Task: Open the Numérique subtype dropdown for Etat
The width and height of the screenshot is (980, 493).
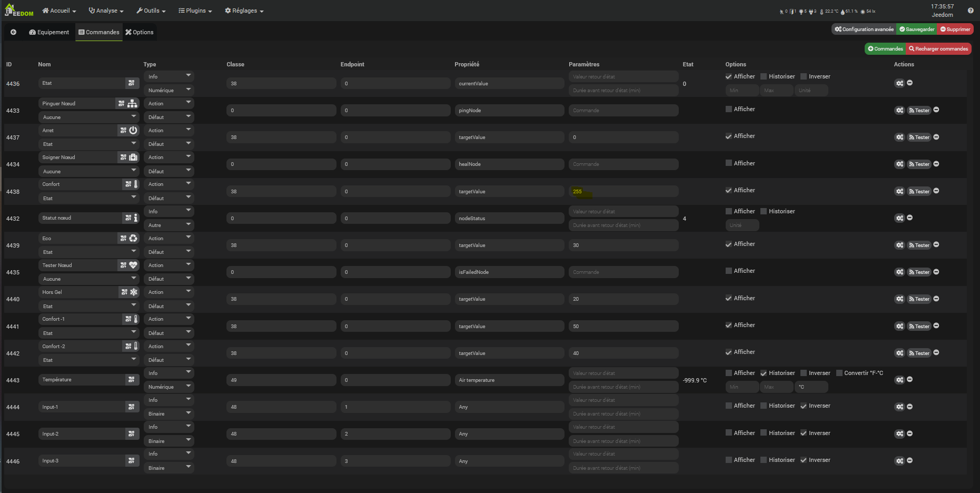Action: click(169, 90)
